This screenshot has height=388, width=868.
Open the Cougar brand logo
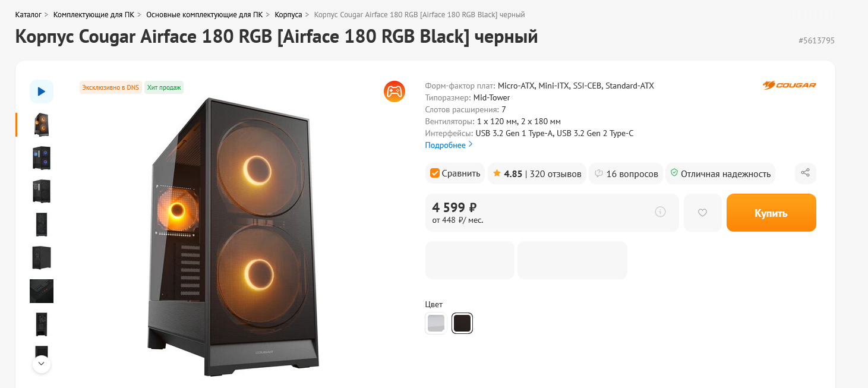click(789, 86)
